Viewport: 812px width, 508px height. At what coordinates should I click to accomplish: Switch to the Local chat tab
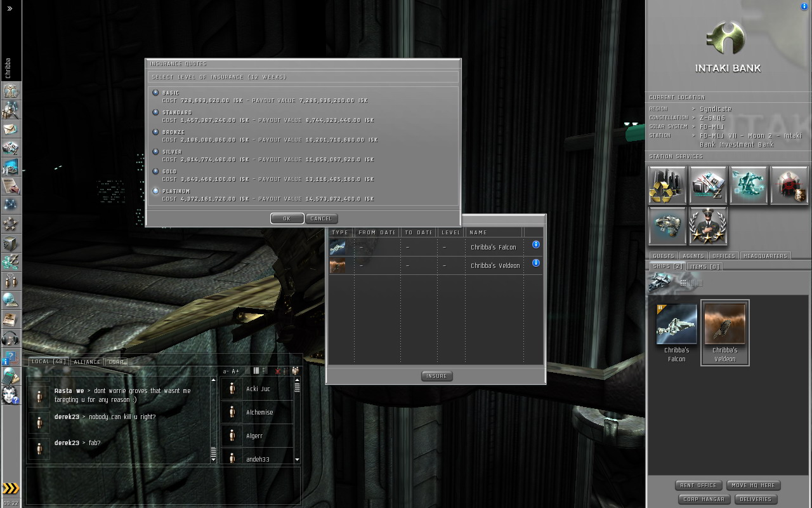[49, 361]
